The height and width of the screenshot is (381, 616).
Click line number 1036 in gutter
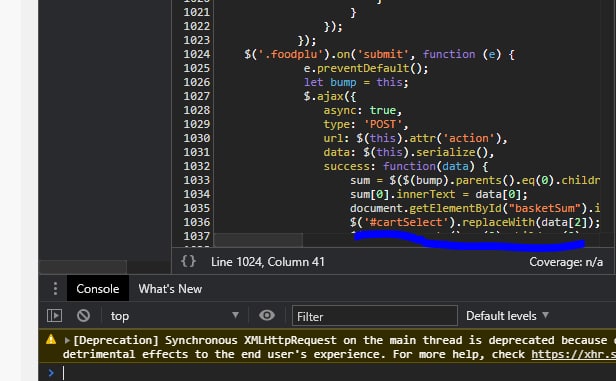(x=196, y=222)
